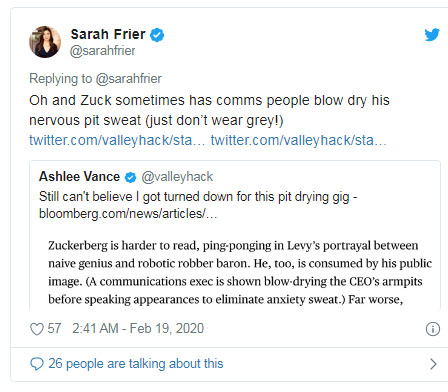Click the 2:41 AM - Feb 19, 2020 timestamp
The image size is (448, 392).
tap(138, 329)
